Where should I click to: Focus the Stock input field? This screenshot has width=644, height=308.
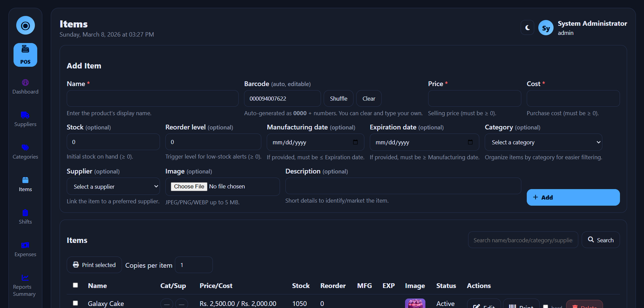[x=113, y=142]
